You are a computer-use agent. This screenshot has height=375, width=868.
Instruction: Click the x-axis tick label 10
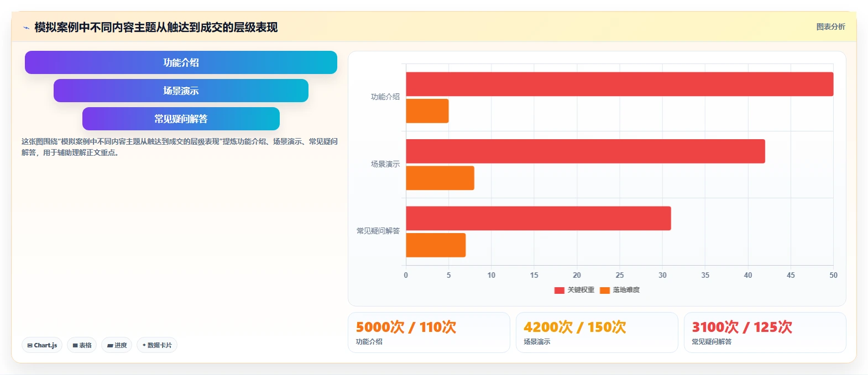pyautogui.click(x=491, y=275)
